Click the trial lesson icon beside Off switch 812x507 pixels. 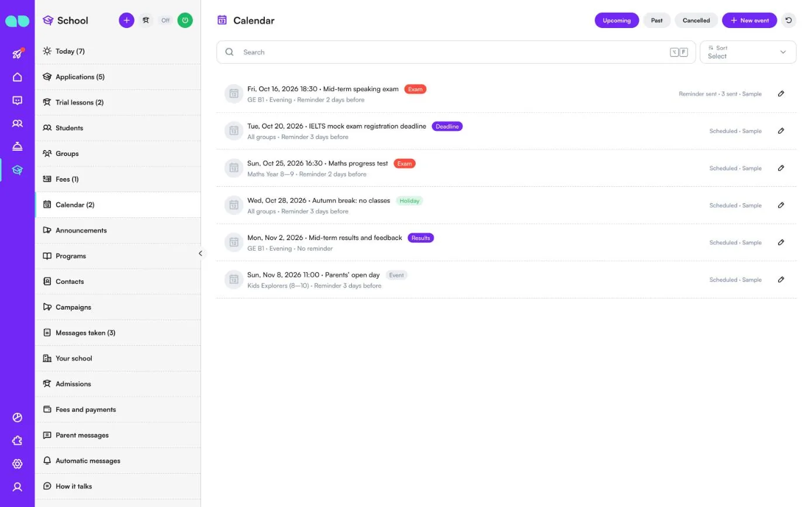(146, 20)
